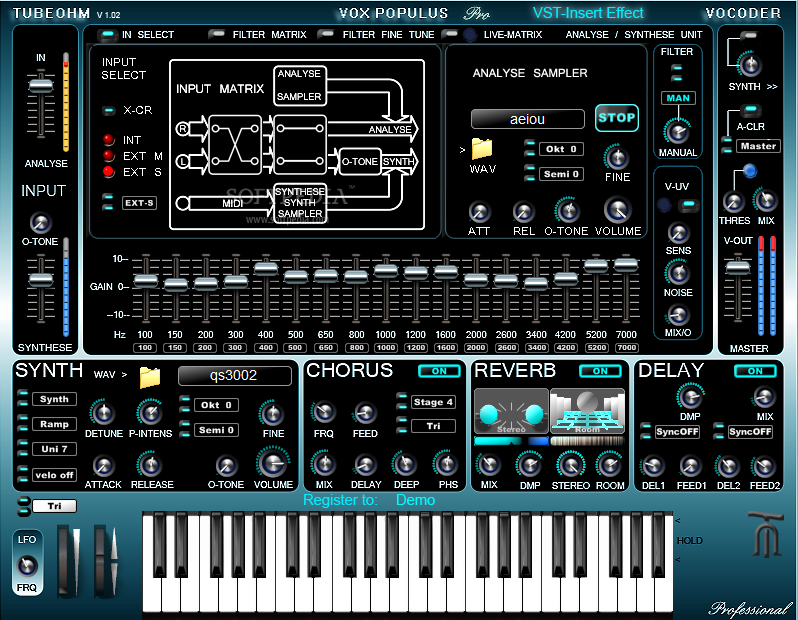
Task: Click the LFO FRQ knob
Action: click(x=27, y=566)
